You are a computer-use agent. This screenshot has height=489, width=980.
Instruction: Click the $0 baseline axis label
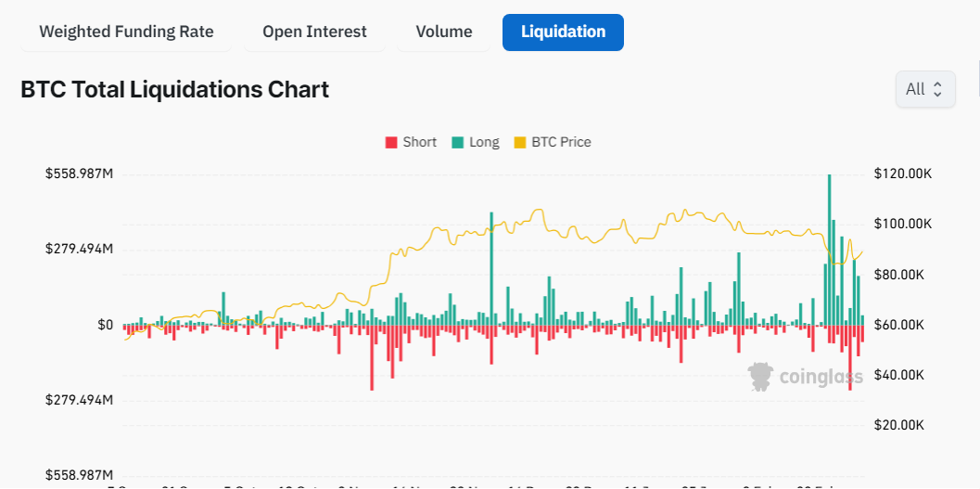pyautogui.click(x=105, y=325)
